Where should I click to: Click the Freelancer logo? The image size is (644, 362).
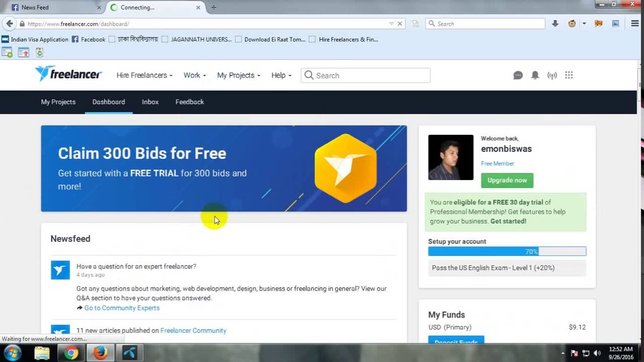tap(68, 74)
